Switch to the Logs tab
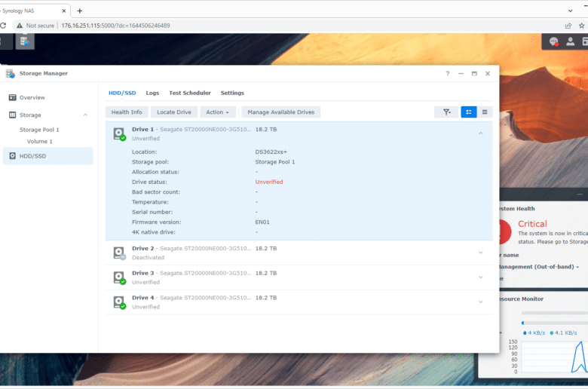The width and height of the screenshot is (588, 389). point(152,93)
